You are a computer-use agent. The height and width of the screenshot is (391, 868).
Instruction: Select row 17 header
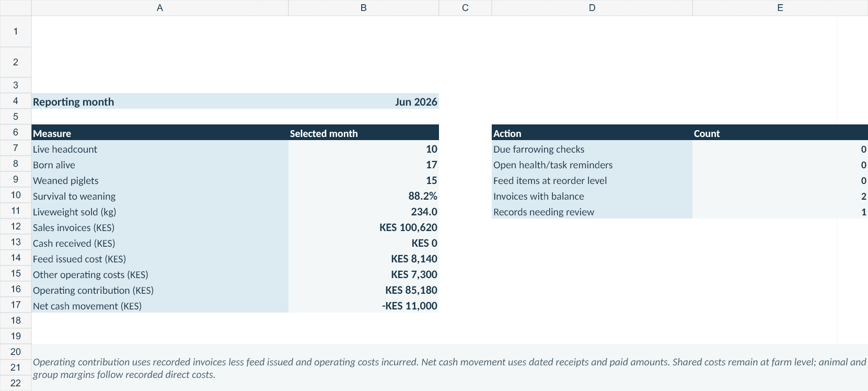pos(16,305)
